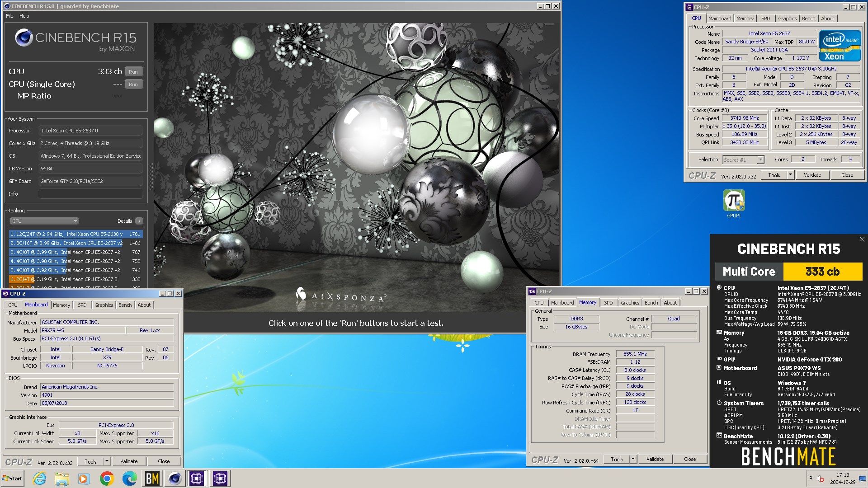This screenshot has height=488, width=868.
Task: Select ranking entry 4C/8T @ 3.92 GHz
Action: tap(75, 270)
